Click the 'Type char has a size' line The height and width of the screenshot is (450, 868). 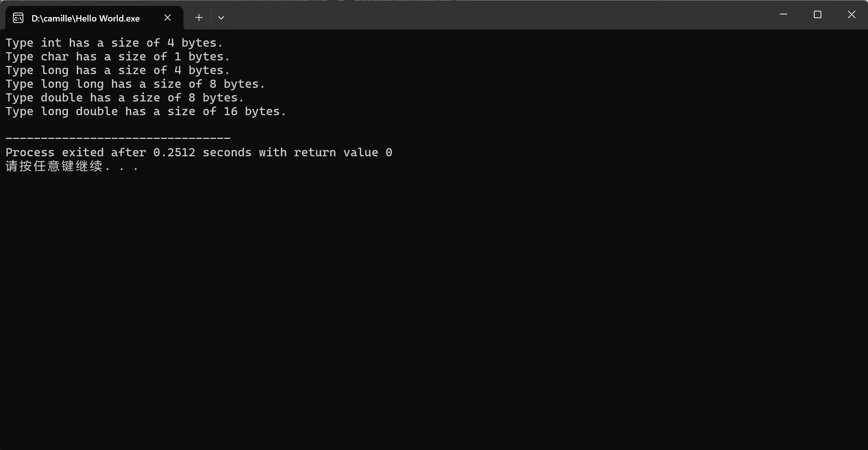pyautogui.click(x=118, y=57)
